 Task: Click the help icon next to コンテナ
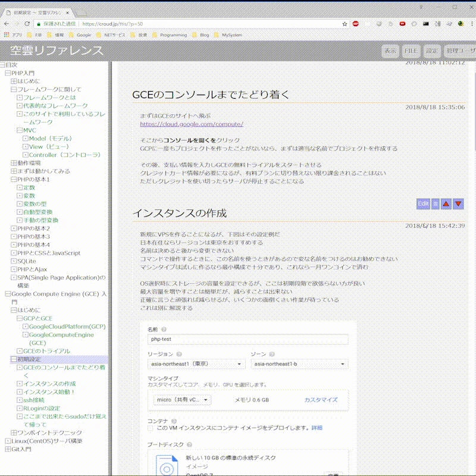174,421
